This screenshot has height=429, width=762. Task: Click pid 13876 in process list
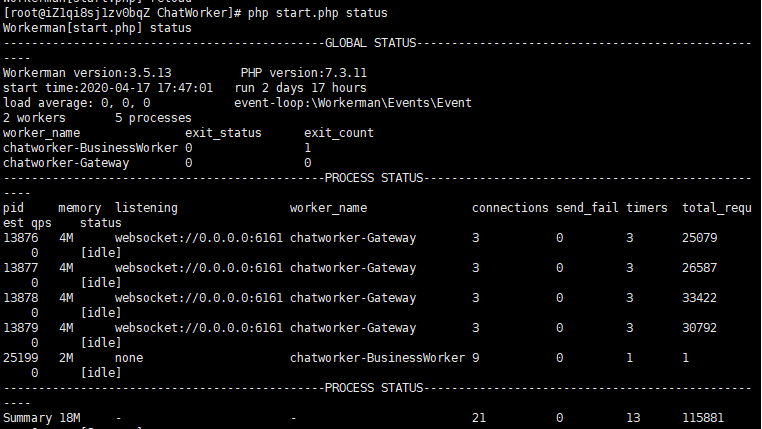point(20,238)
